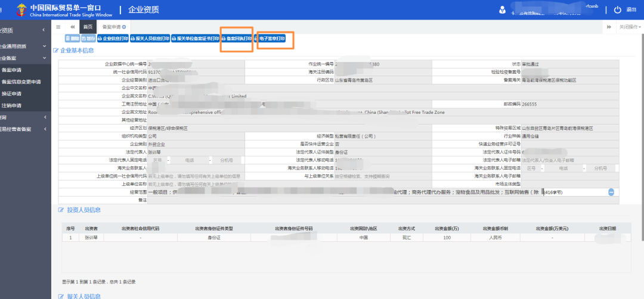Switch to the 首页 tab
Viewport: 644px width, 299px height.
coord(88,27)
